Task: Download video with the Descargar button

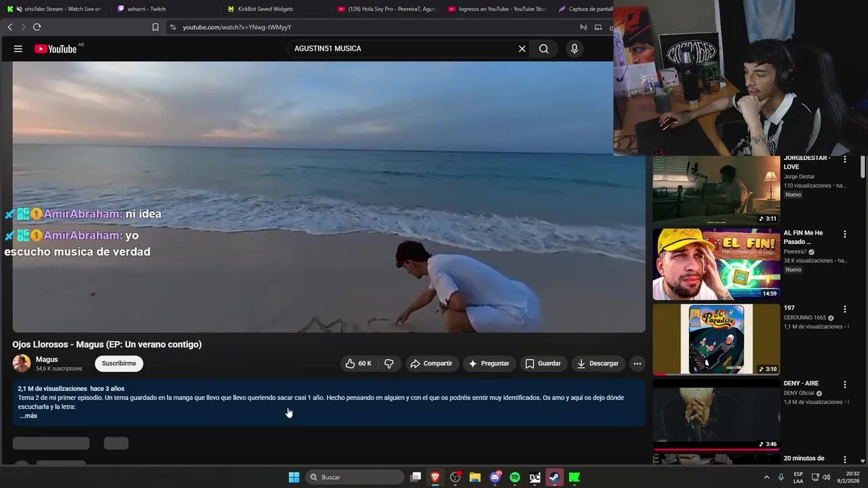Action: tap(597, 364)
